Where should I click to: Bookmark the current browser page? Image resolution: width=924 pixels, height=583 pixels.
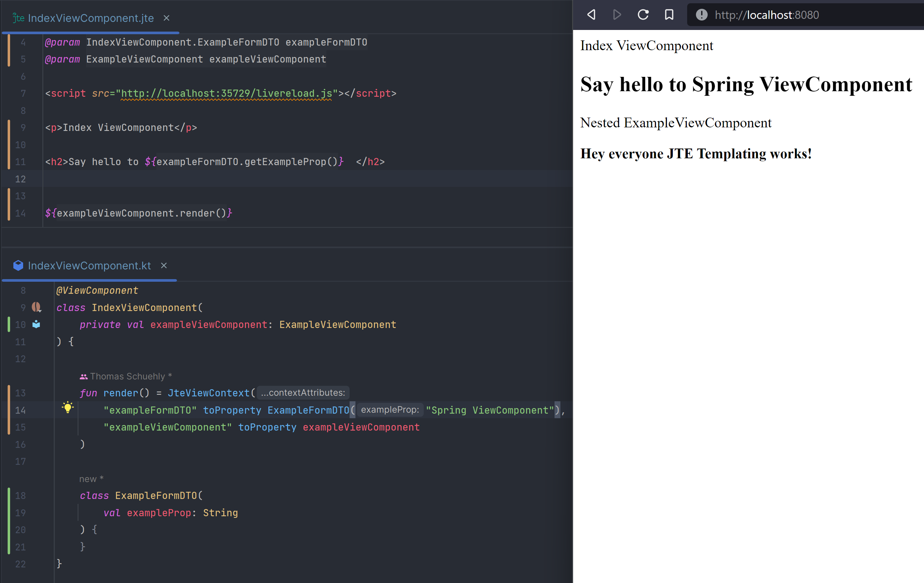click(669, 15)
